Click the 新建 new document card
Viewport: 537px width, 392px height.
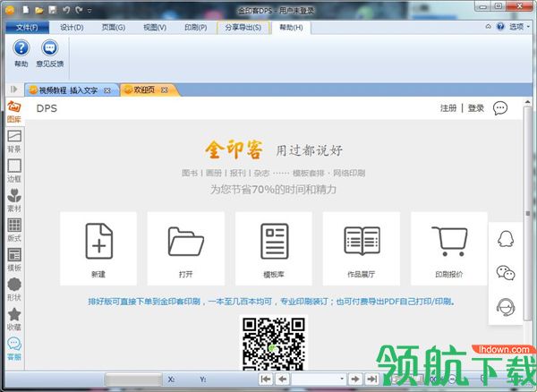coord(98,249)
